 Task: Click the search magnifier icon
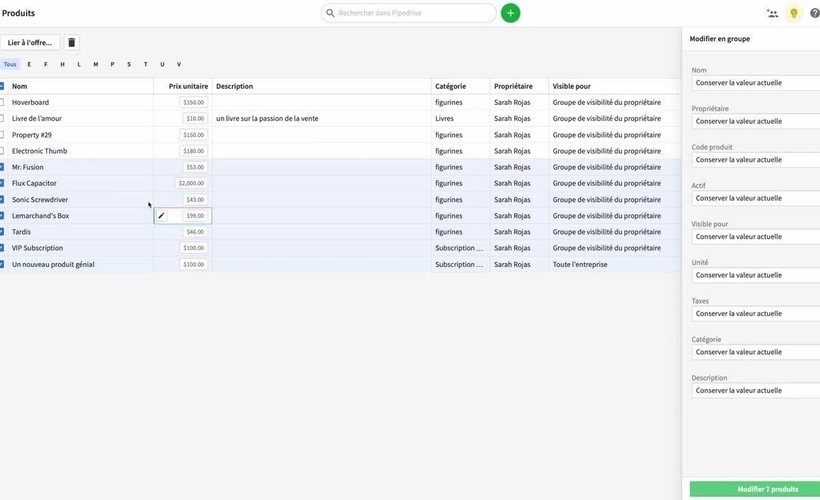point(330,13)
